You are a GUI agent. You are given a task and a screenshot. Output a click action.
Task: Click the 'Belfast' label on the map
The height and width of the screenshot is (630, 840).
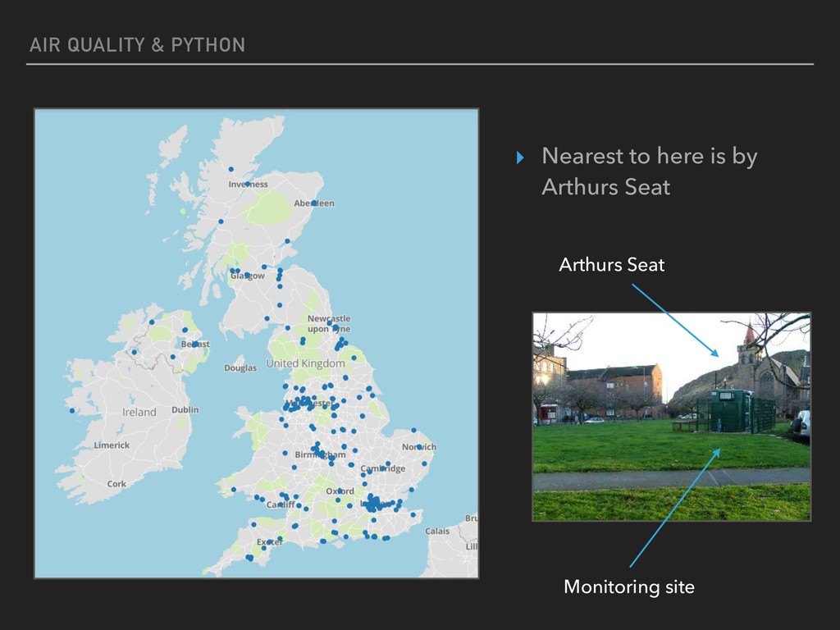tap(195, 344)
